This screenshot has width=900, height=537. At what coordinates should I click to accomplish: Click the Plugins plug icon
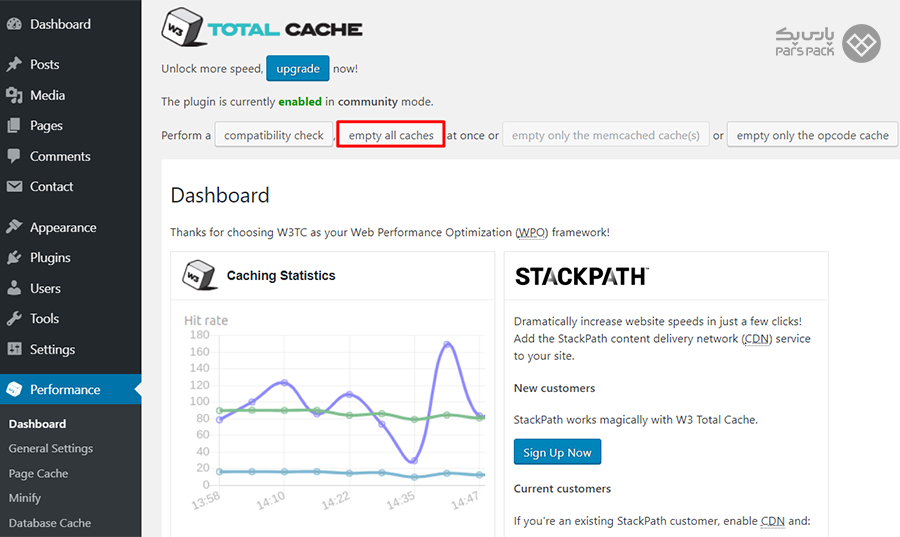(x=14, y=258)
